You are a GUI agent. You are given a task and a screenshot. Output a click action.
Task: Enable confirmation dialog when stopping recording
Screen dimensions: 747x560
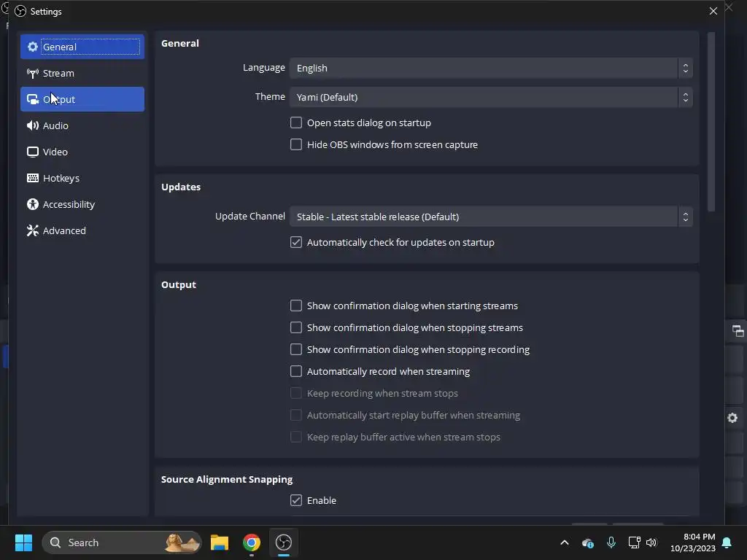[296, 349]
